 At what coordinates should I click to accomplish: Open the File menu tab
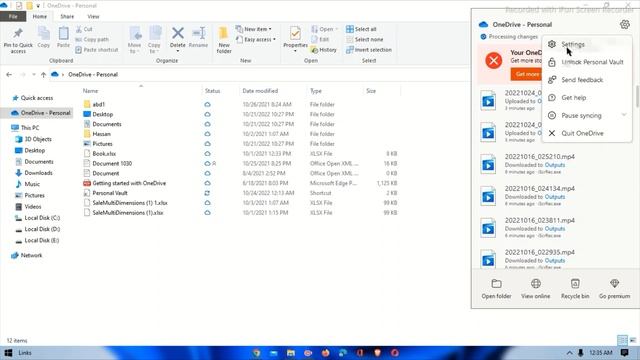(13, 16)
